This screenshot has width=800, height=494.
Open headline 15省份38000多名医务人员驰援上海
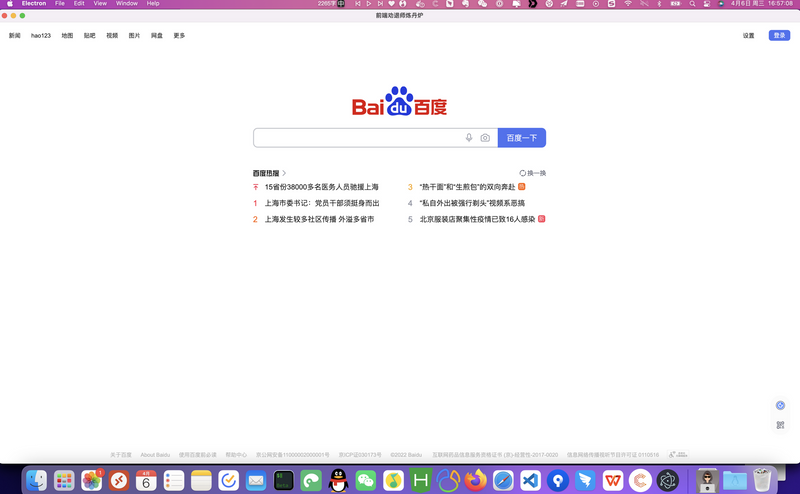pos(321,187)
